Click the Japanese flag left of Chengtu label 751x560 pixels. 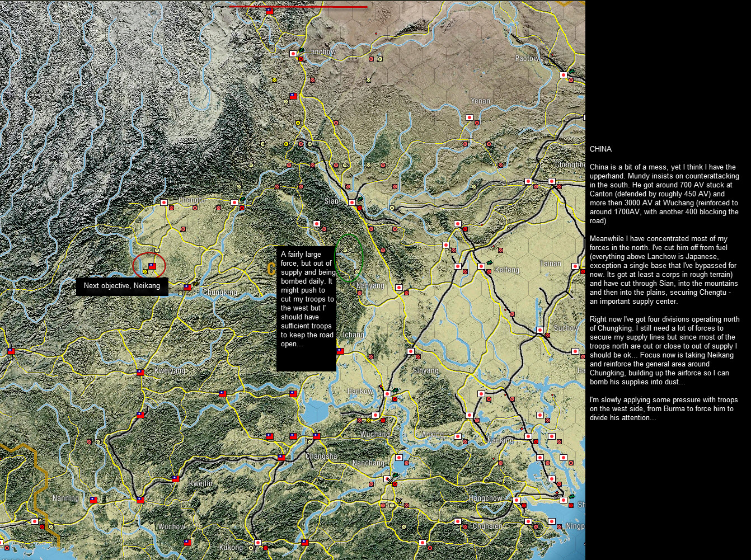(x=164, y=203)
